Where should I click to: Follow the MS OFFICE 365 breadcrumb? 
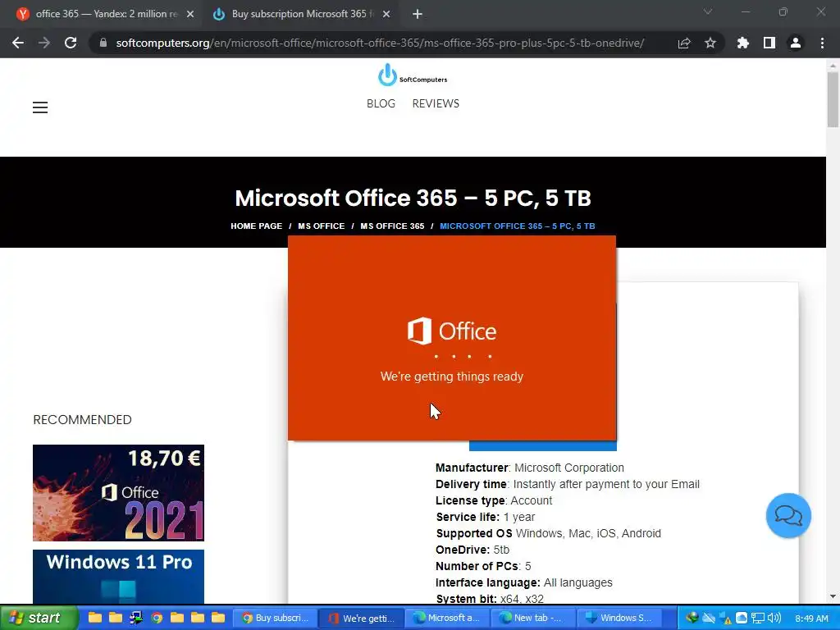click(x=392, y=226)
